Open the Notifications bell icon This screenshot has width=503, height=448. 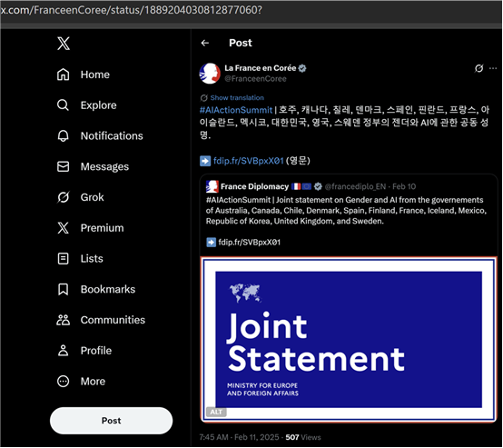[64, 135]
